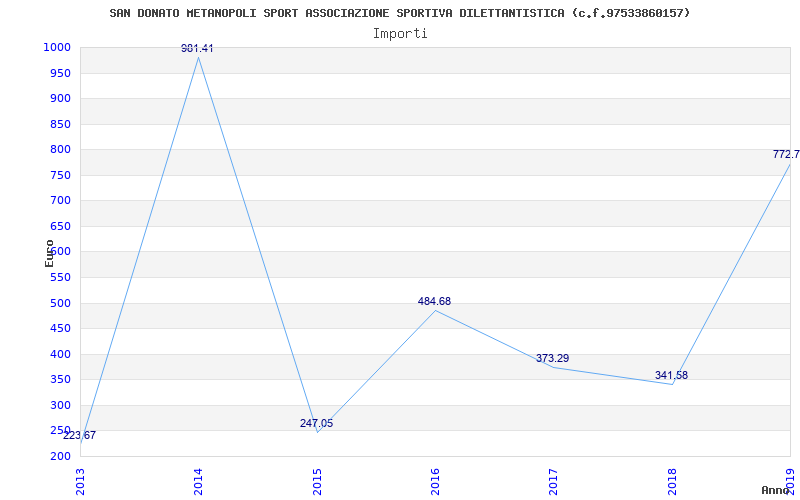Click the 1000 y-axis value
The width and height of the screenshot is (800, 500).
[x=57, y=47]
